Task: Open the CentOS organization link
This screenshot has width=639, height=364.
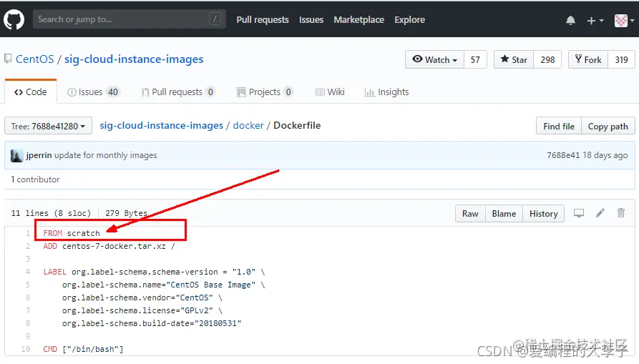Action: click(34, 59)
